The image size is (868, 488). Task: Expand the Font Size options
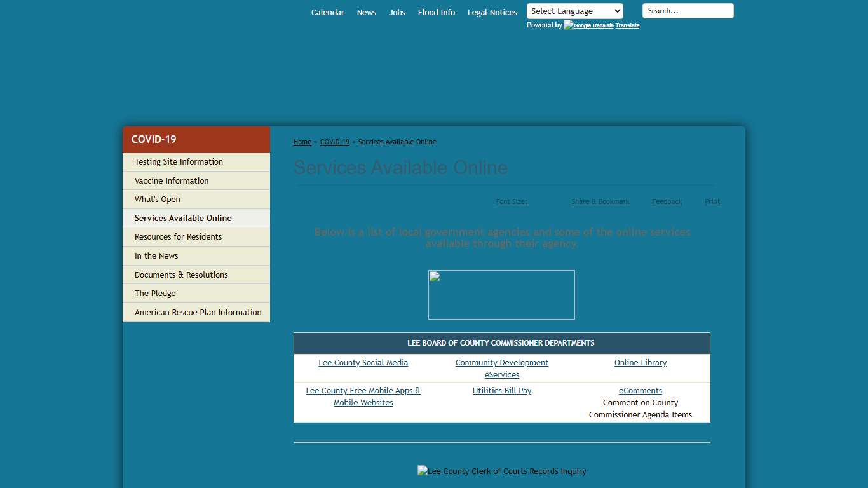coord(511,201)
